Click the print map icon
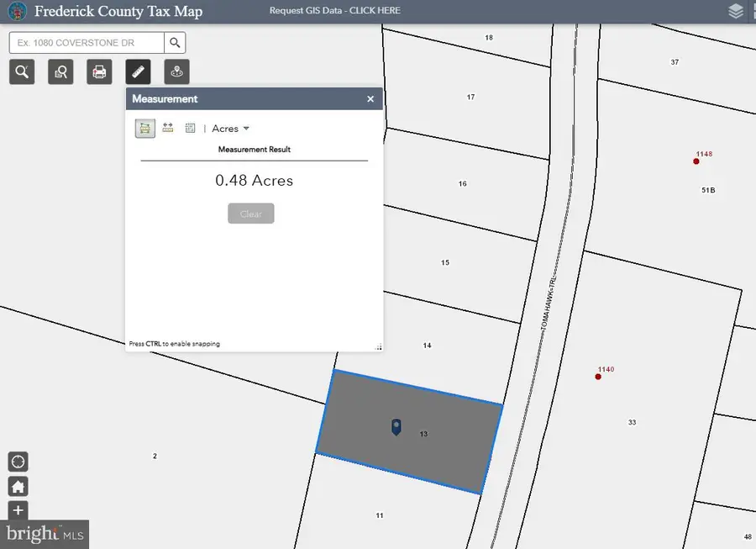The image size is (756, 549). (x=99, y=71)
